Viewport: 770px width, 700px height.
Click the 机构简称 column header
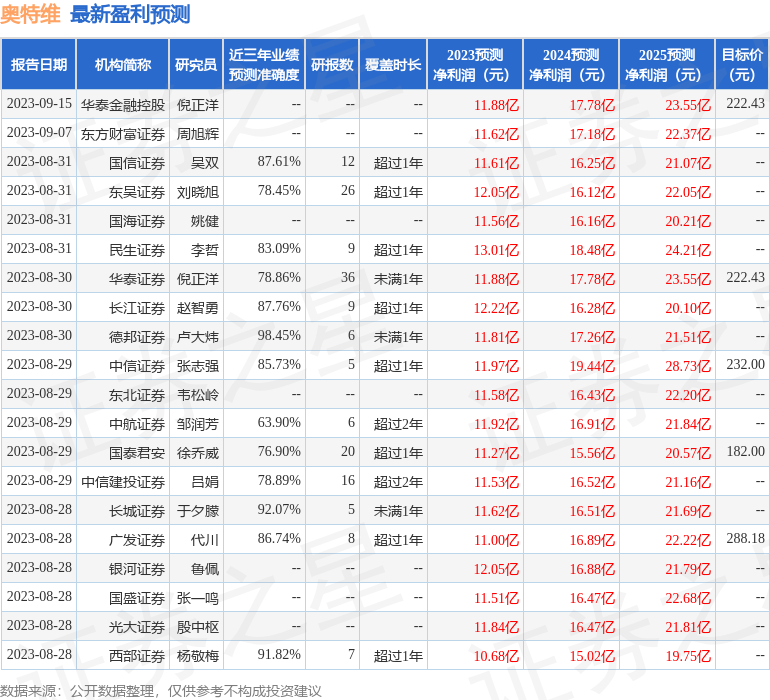pos(123,64)
